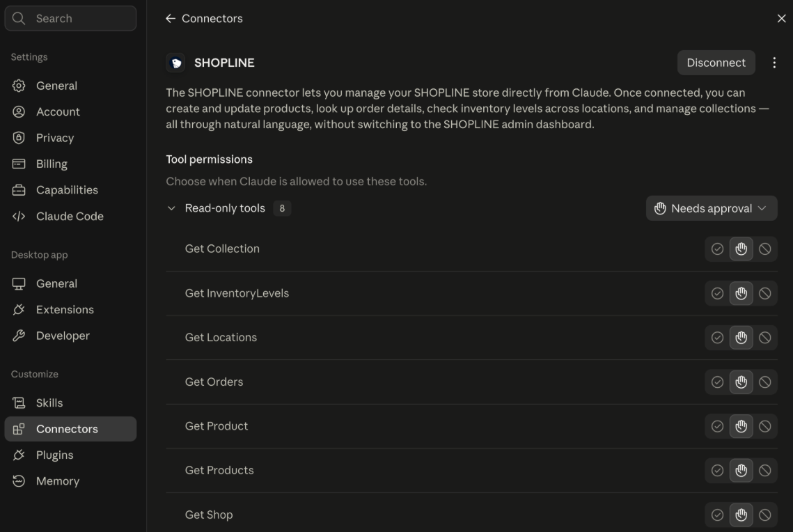This screenshot has width=793, height=532.
Task: Set Get Product to always allow
Action: pyautogui.click(x=717, y=426)
